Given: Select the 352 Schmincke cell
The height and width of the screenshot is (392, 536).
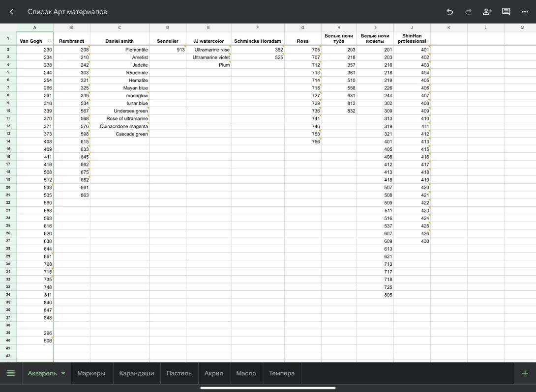Looking at the screenshot, I should (257, 50).
